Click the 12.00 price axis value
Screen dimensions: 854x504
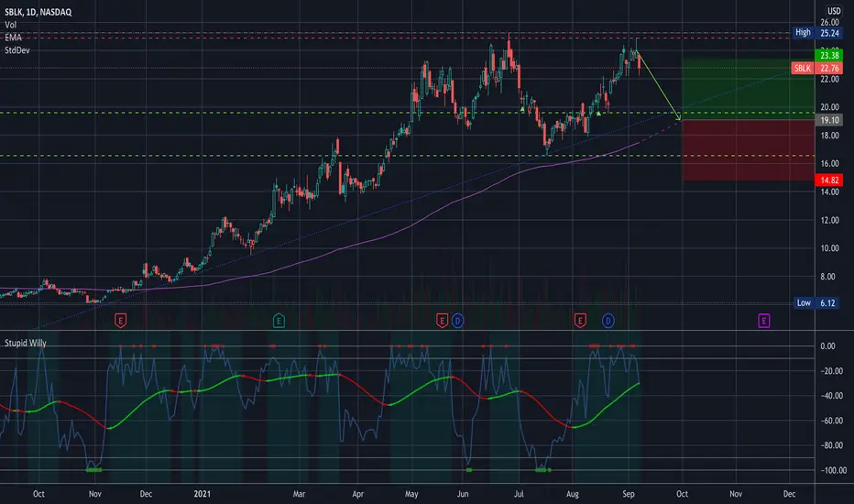coord(829,220)
